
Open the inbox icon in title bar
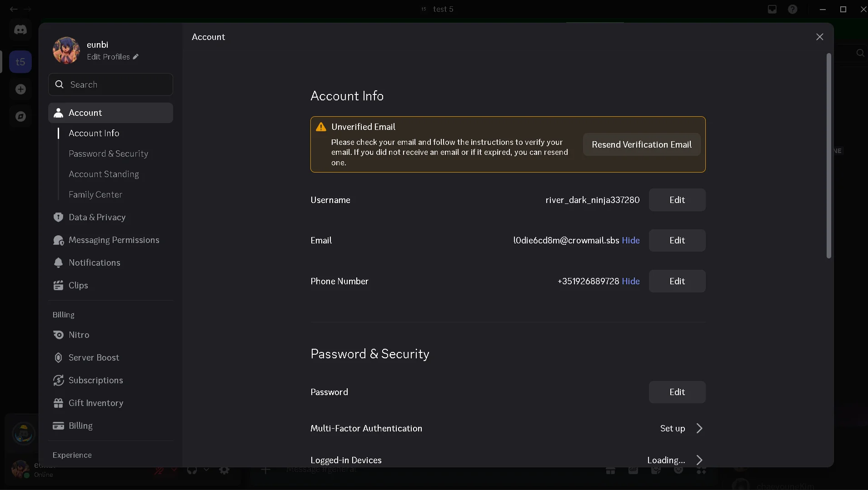[772, 9]
